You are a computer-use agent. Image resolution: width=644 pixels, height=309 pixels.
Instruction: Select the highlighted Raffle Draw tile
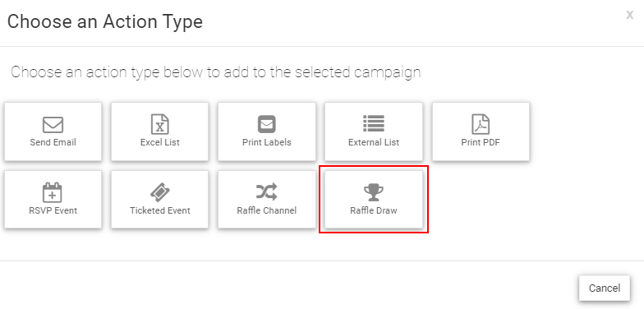point(373,199)
